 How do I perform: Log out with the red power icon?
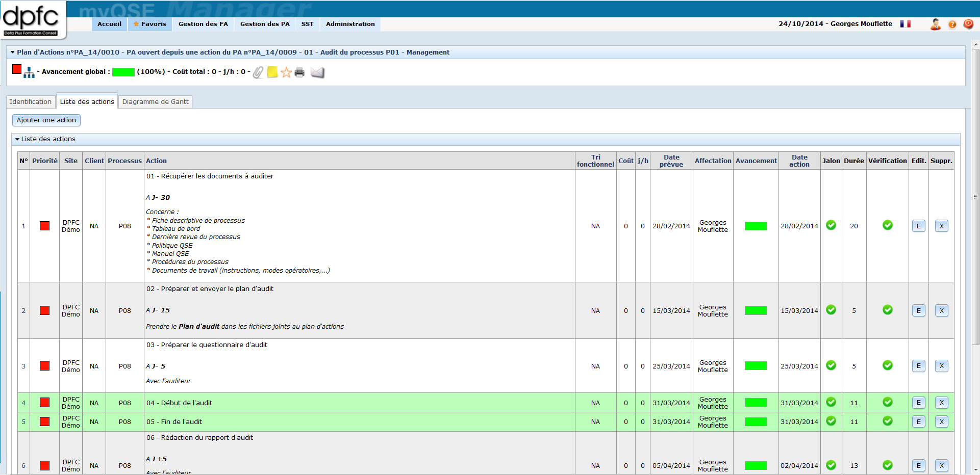pos(968,24)
